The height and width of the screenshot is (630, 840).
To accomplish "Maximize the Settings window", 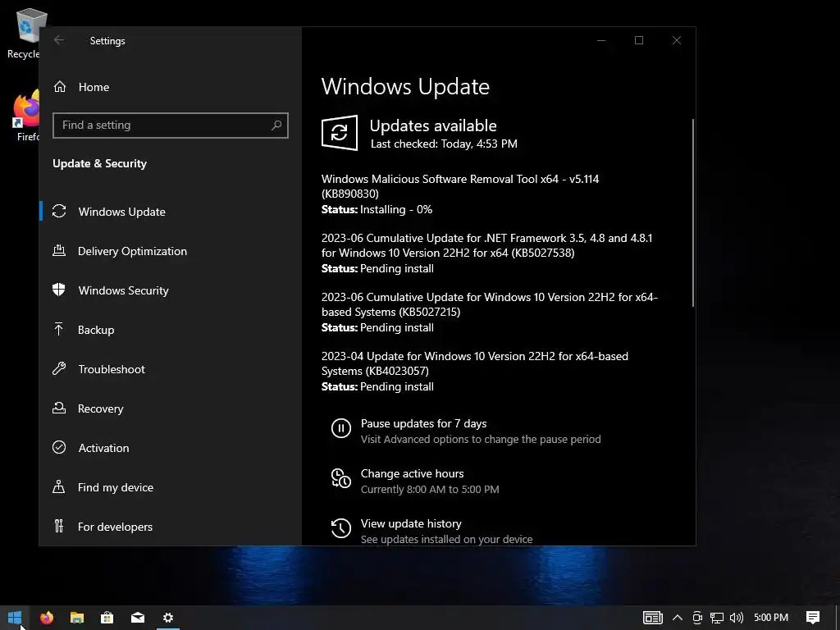I will [x=638, y=40].
